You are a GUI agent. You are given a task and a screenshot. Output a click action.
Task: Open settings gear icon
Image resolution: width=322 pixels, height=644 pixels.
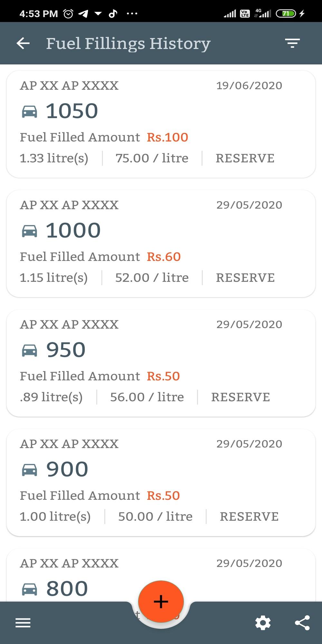pos(263,623)
